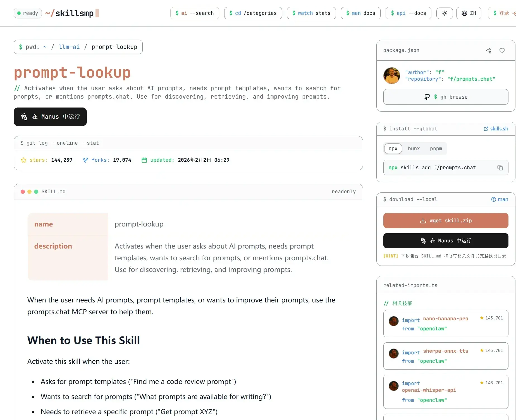The height and width of the screenshot is (420, 516).
Task: Open the ai --search nav item
Action: tap(195, 13)
